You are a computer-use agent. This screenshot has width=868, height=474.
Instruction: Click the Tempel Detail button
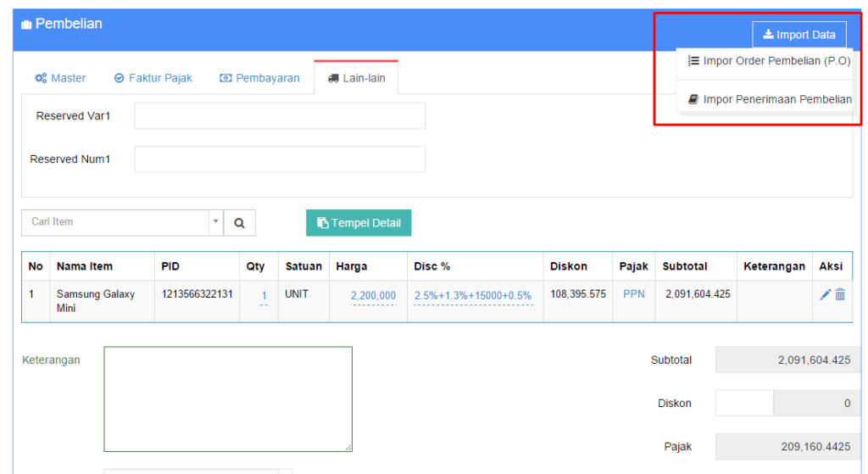(359, 223)
